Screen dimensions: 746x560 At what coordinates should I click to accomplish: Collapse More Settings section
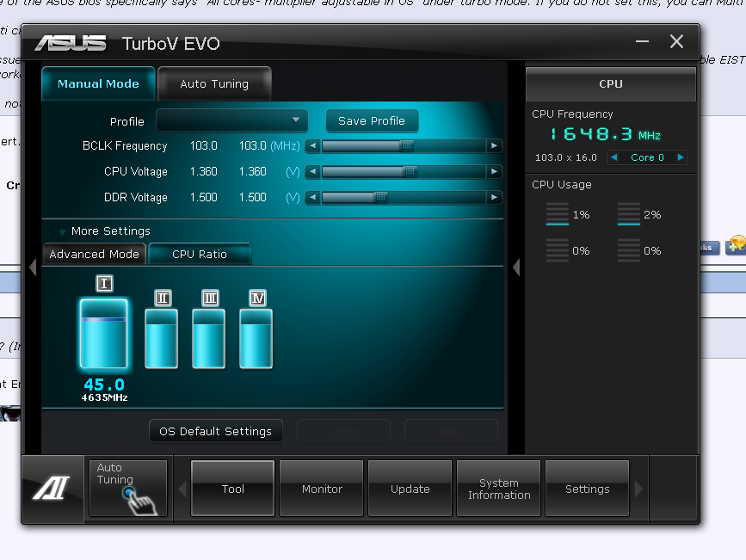tap(62, 231)
